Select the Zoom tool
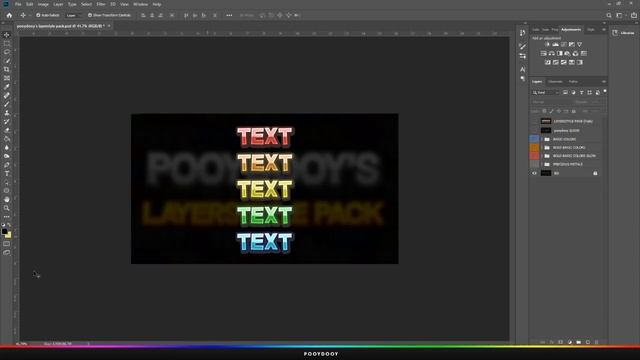Screen dimensions: 640x360 tap(7, 208)
